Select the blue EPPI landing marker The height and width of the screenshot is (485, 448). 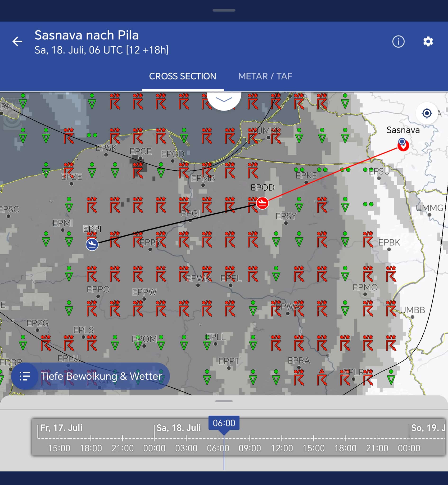click(92, 244)
